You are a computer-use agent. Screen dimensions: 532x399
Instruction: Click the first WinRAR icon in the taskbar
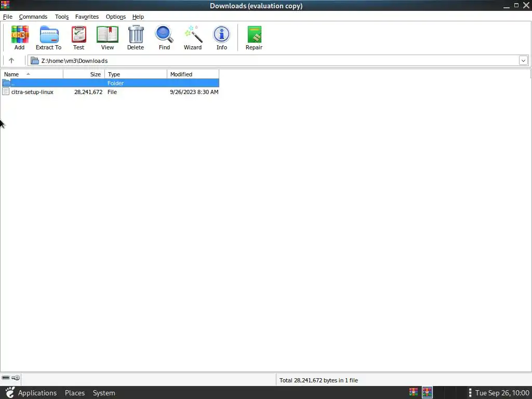[413, 392]
